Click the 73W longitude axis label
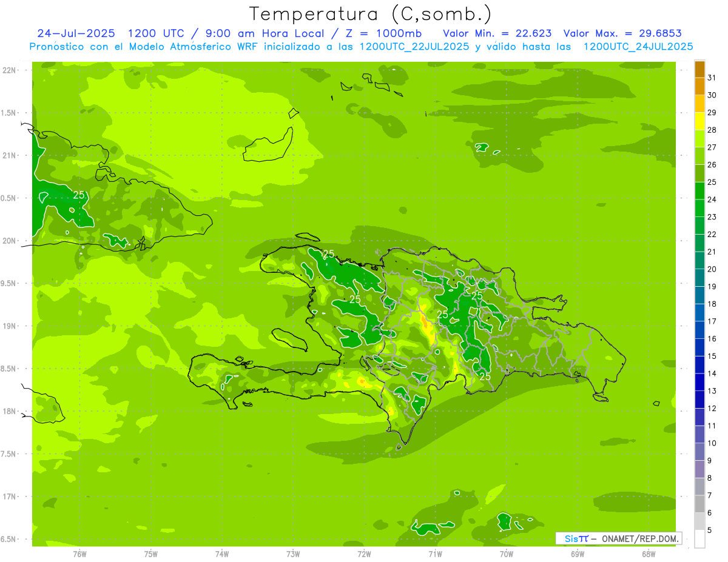728x562 pixels. (293, 554)
